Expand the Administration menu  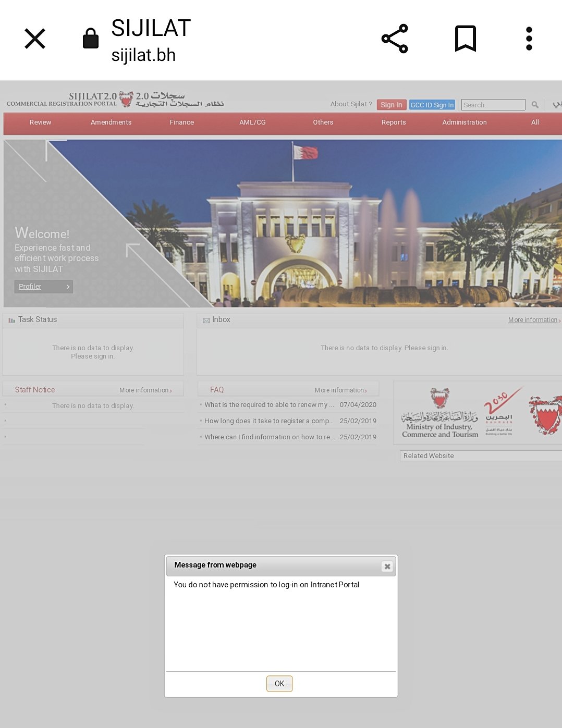(464, 122)
